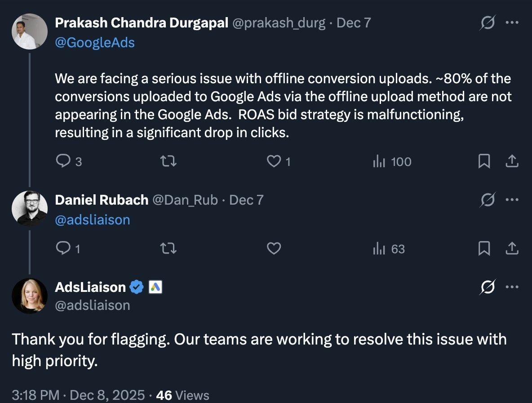The width and height of the screenshot is (532, 403).
Task: Open Grok icon on Prakash's tweet
Action: (488, 23)
